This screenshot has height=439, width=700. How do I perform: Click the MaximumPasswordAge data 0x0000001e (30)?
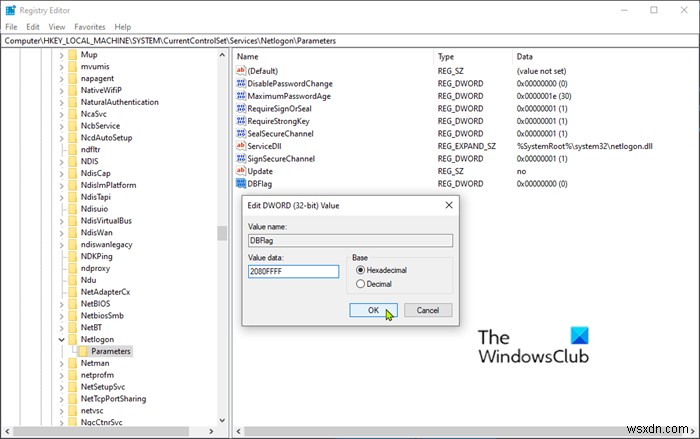(x=544, y=96)
